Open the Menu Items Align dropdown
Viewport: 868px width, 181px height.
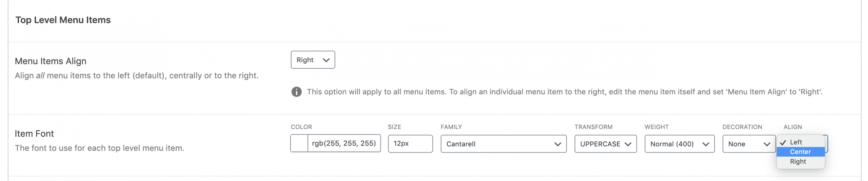[x=313, y=60]
